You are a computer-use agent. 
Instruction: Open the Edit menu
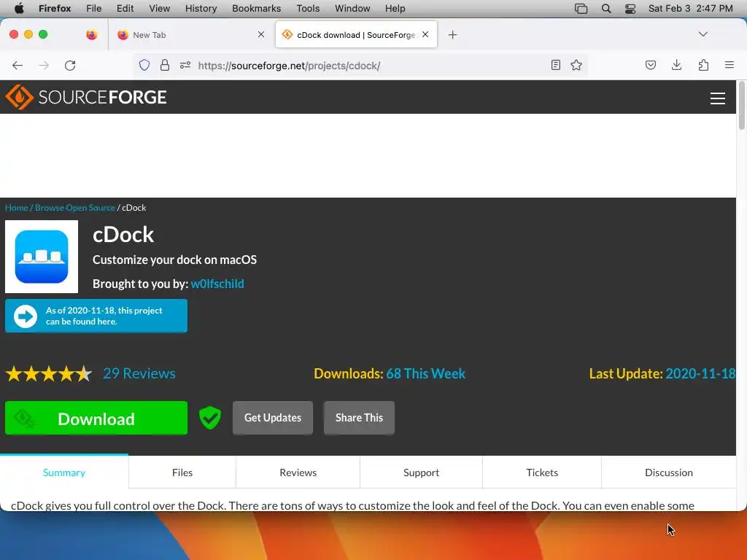pos(125,9)
